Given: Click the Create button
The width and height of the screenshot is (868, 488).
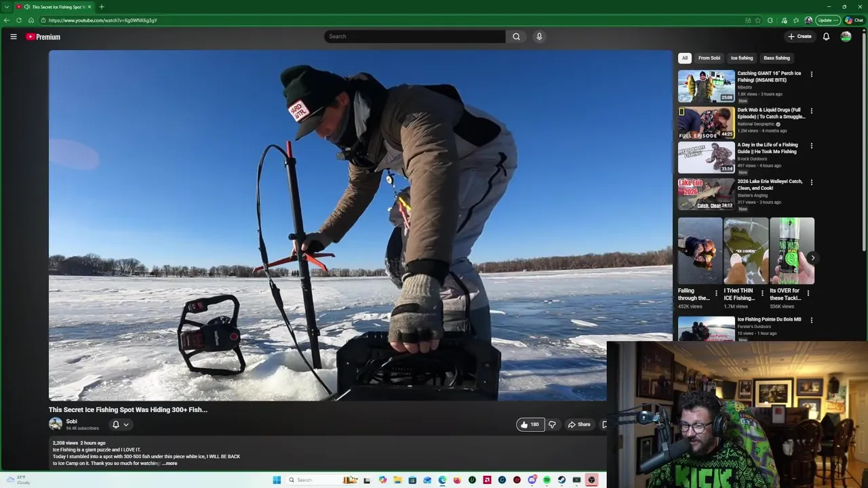Looking at the screenshot, I should [800, 37].
